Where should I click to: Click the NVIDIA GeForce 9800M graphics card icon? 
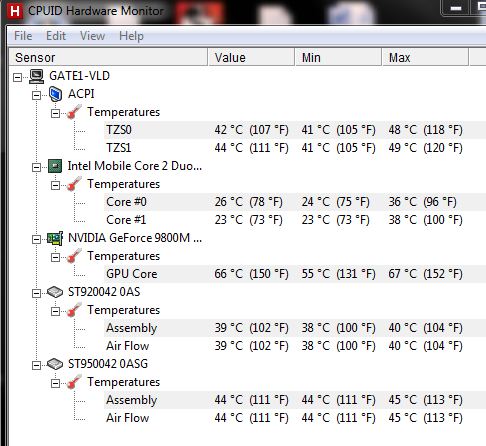click(x=55, y=238)
